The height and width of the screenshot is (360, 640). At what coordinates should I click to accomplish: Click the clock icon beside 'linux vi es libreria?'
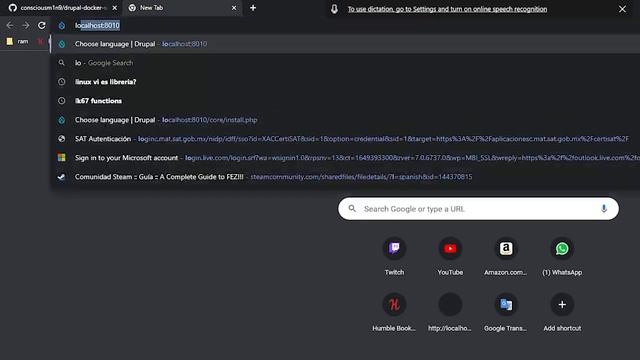pyautogui.click(x=62, y=82)
